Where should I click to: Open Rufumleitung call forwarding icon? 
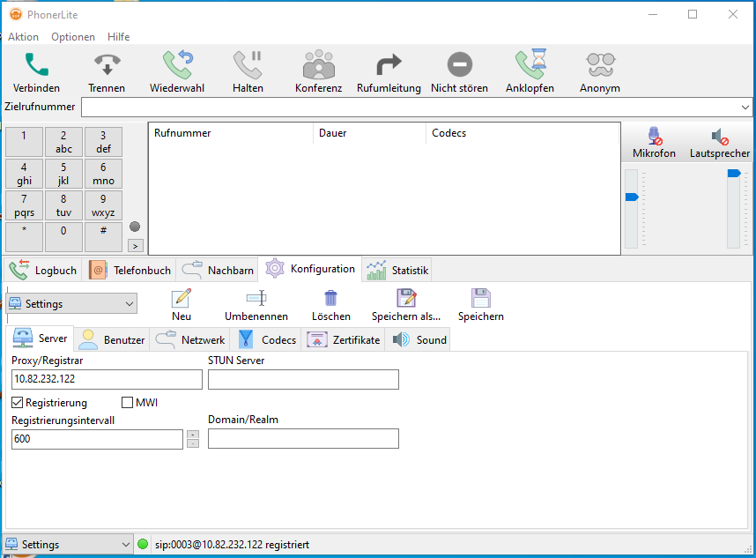click(x=388, y=63)
